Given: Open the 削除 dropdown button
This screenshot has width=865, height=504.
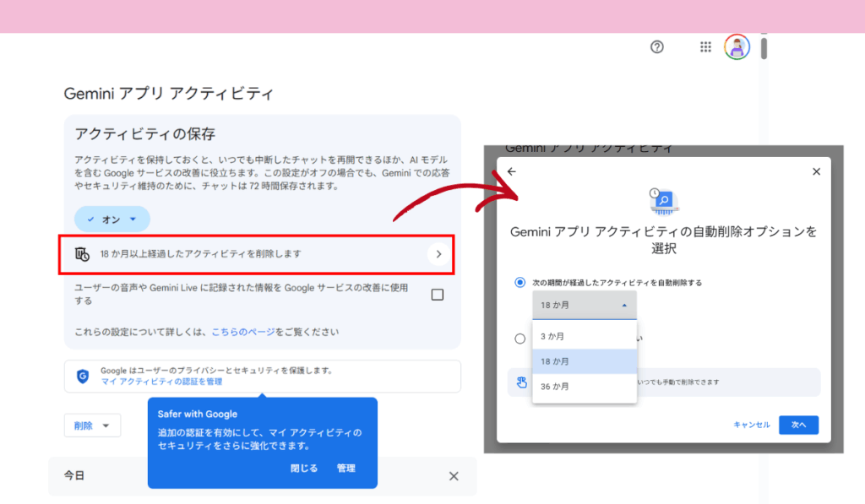Looking at the screenshot, I should [x=92, y=425].
